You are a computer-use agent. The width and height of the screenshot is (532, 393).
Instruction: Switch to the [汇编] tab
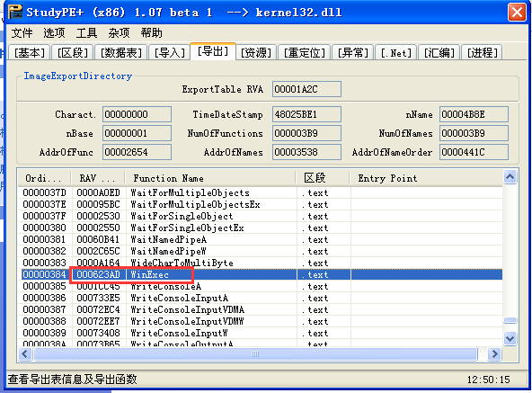point(439,53)
